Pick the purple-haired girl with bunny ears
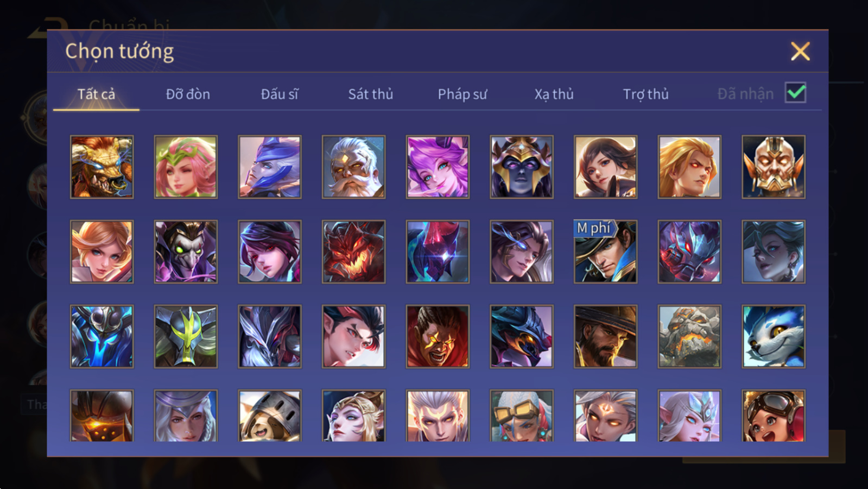The width and height of the screenshot is (868, 489). [x=438, y=167]
